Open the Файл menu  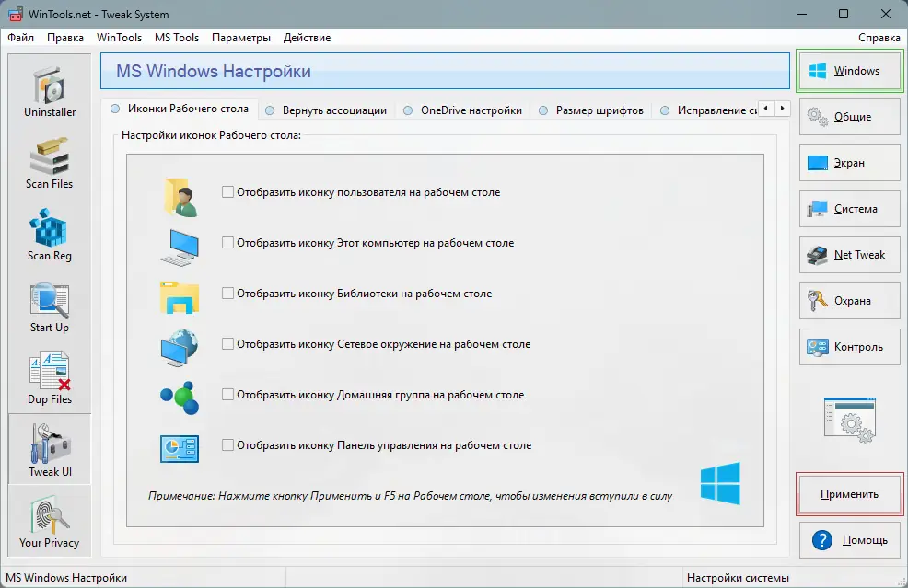point(20,38)
